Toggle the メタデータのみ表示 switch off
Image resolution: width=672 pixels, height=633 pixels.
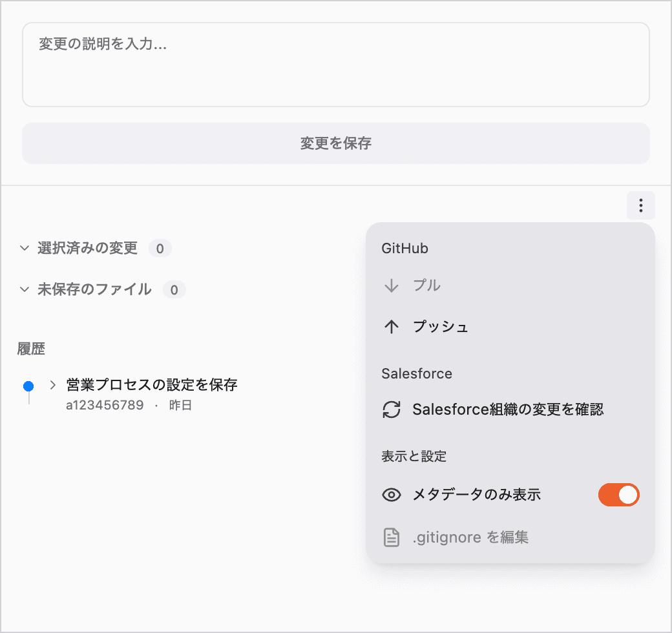(619, 495)
